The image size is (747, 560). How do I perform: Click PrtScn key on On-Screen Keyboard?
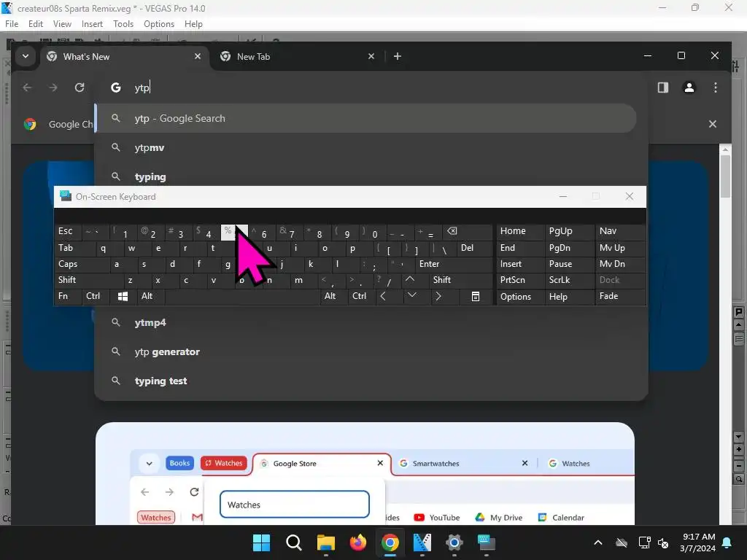[x=520, y=280]
